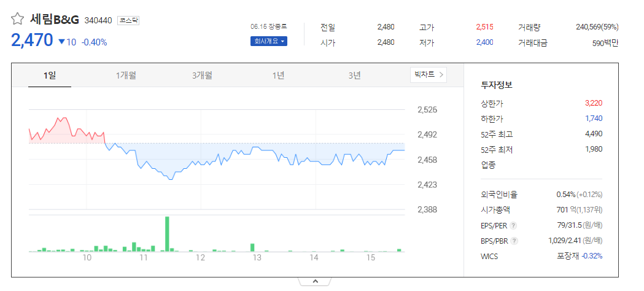Screen dimensions: 644x291
Task: Show the 3년 chart period
Action: (x=354, y=75)
